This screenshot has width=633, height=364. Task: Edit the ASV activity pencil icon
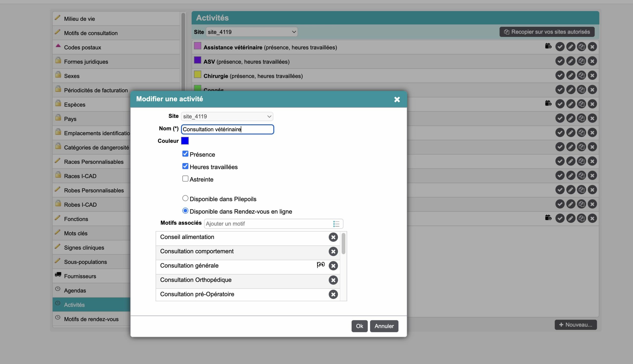(570, 61)
